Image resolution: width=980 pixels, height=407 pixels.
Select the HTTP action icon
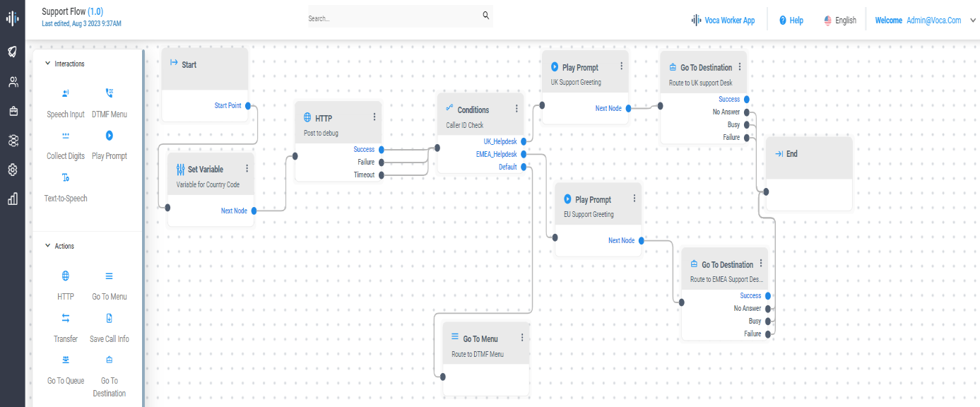pyautogui.click(x=65, y=276)
